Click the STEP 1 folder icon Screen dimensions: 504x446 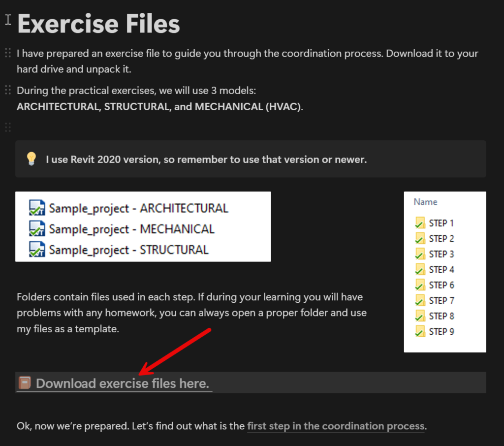pyautogui.click(x=420, y=223)
